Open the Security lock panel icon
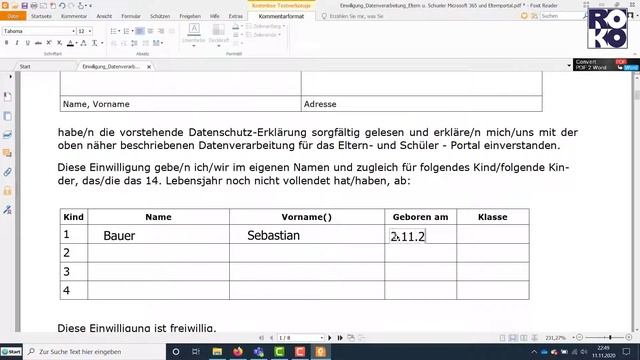 (8, 191)
